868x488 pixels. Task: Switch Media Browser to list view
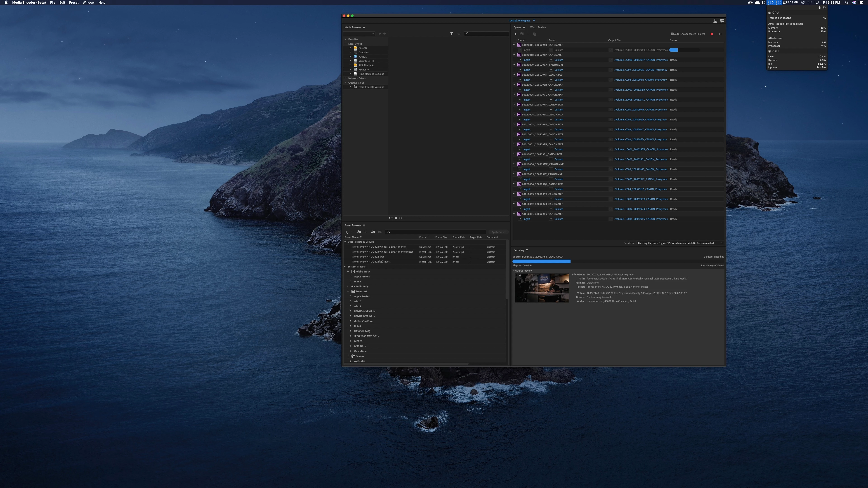click(391, 218)
